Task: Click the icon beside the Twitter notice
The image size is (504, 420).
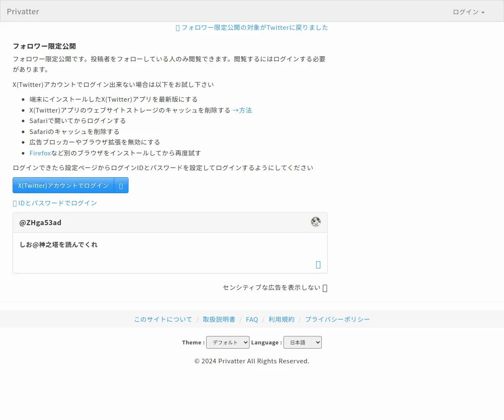Action: click(178, 28)
